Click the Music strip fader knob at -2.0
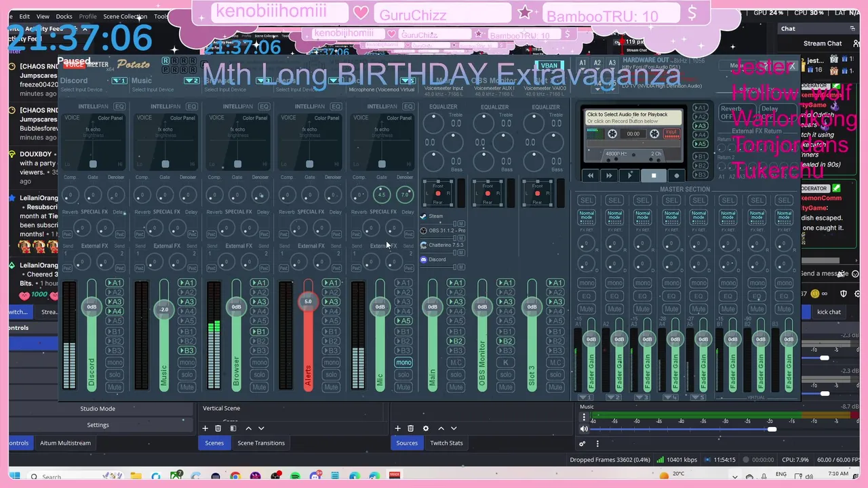 (163, 309)
